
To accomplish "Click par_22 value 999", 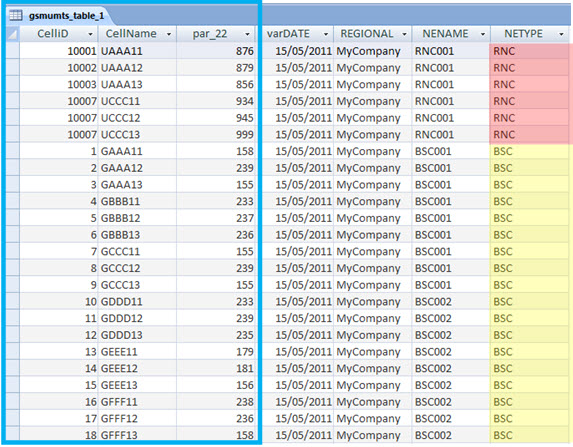I will click(x=216, y=135).
